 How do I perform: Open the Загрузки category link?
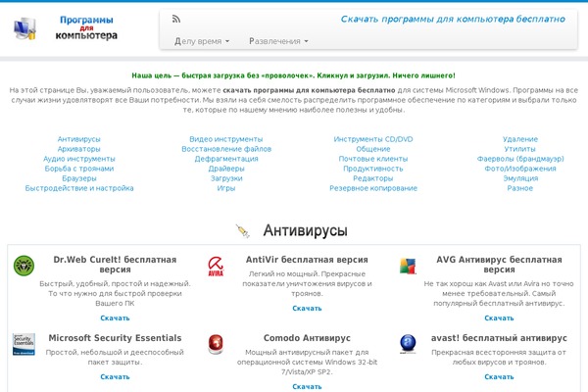tap(226, 178)
